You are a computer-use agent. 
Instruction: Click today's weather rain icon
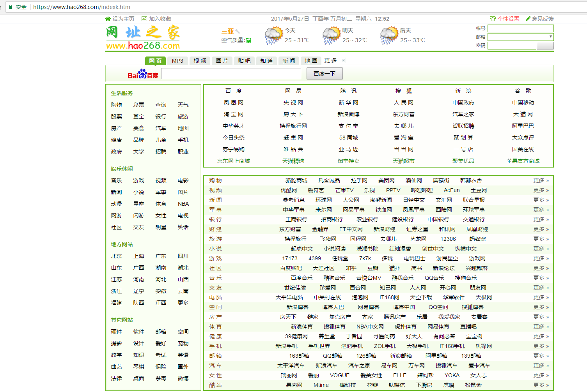pyautogui.click(x=273, y=35)
